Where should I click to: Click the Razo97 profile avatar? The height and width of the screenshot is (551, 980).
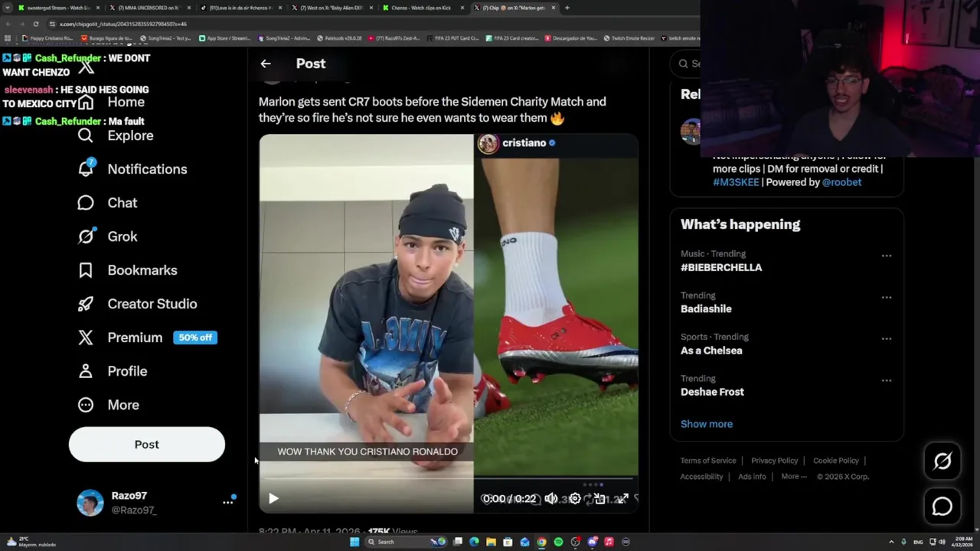click(90, 503)
